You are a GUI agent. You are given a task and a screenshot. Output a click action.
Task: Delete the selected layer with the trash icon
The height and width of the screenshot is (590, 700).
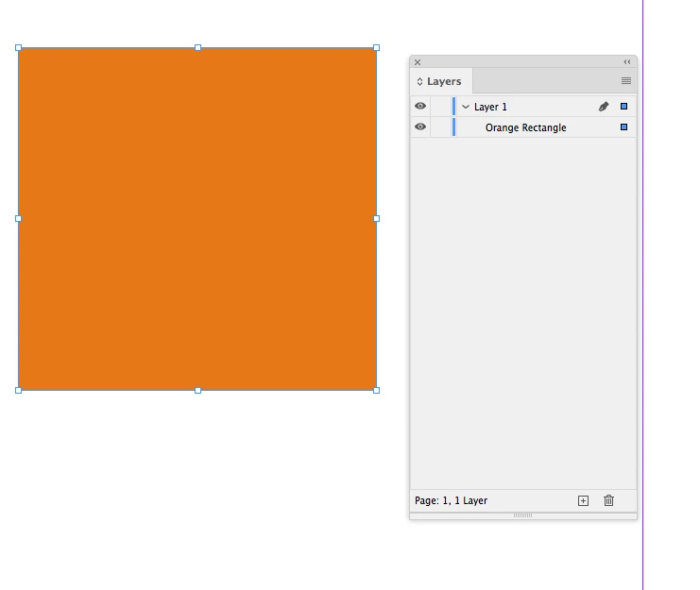[x=608, y=500]
